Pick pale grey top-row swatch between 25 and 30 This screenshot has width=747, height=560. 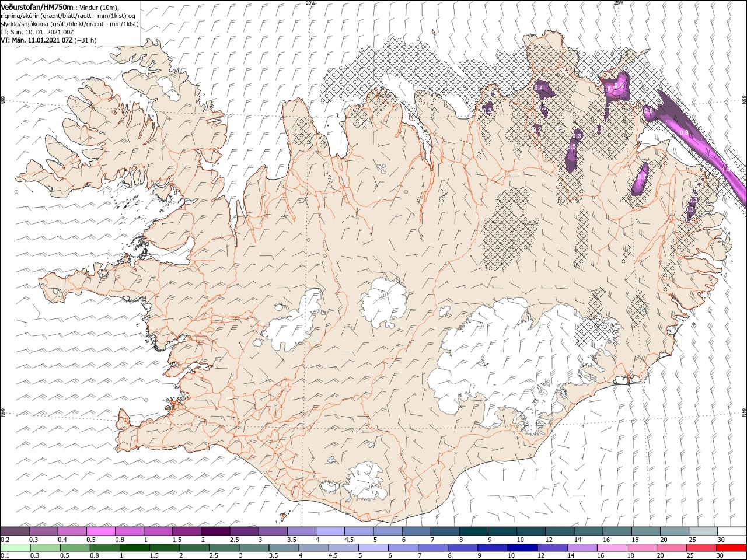coord(703,531)
